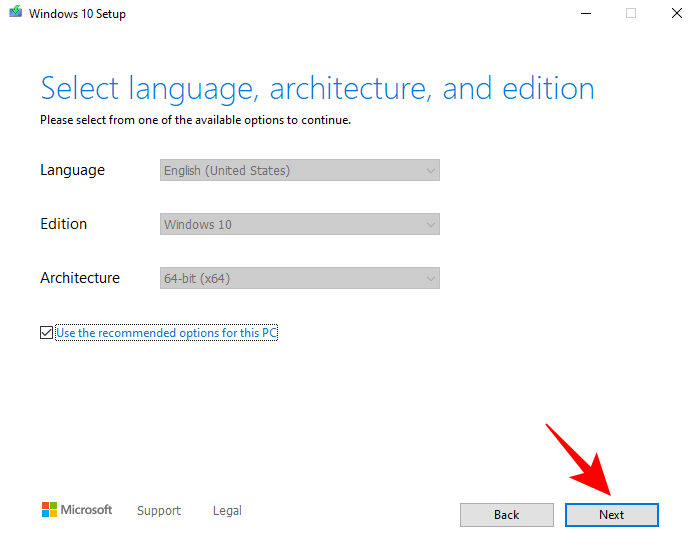Click the "Language" field label
The image size is (700, 552).
(72, 171)
